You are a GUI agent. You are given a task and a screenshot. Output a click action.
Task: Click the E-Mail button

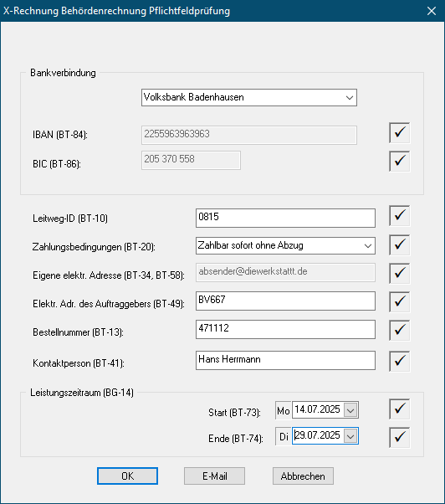(214, 476)
